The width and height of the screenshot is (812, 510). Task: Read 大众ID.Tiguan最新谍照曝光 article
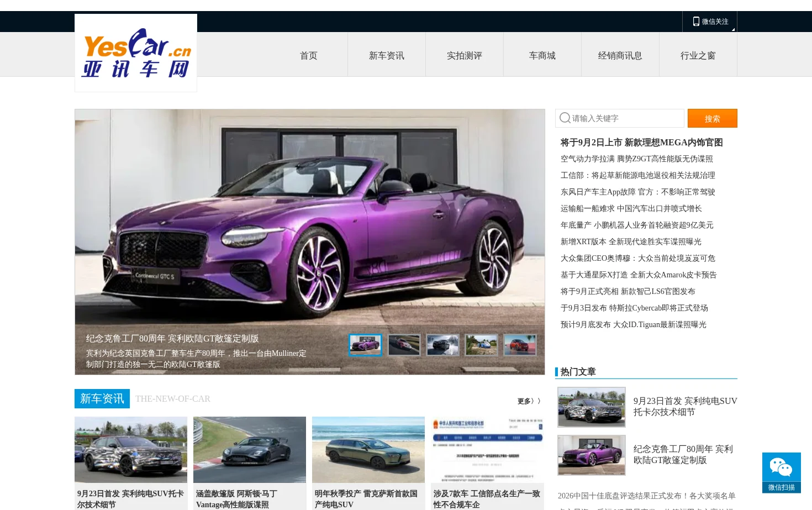click(x=634, y=324)
